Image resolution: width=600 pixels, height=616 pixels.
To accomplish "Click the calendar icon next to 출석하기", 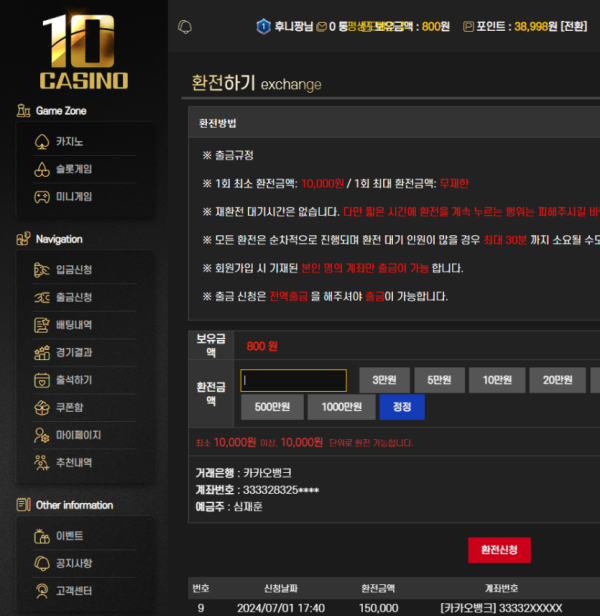I will pyautogui.click(x=42, y=380).
